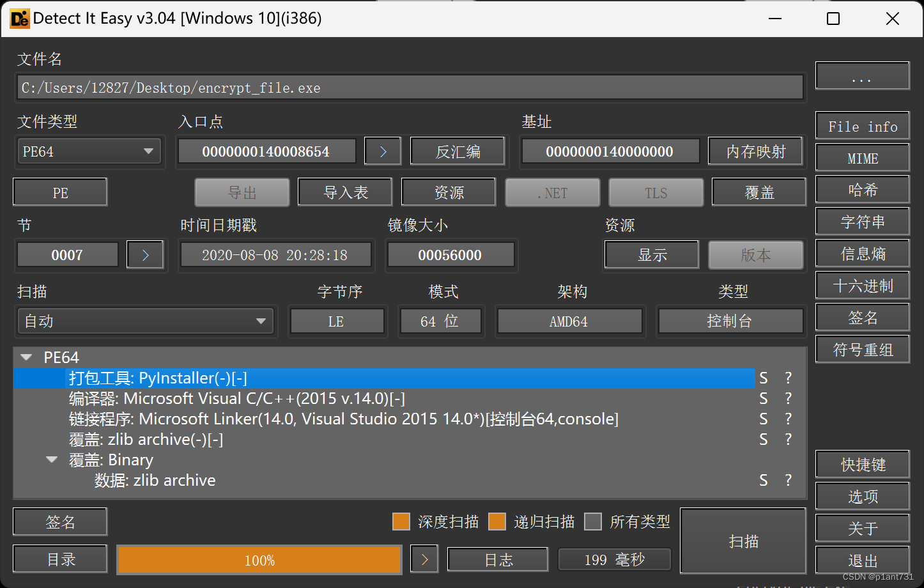Click the 目录 directory button
Viewport: 924px width, 588px height.
60,560
